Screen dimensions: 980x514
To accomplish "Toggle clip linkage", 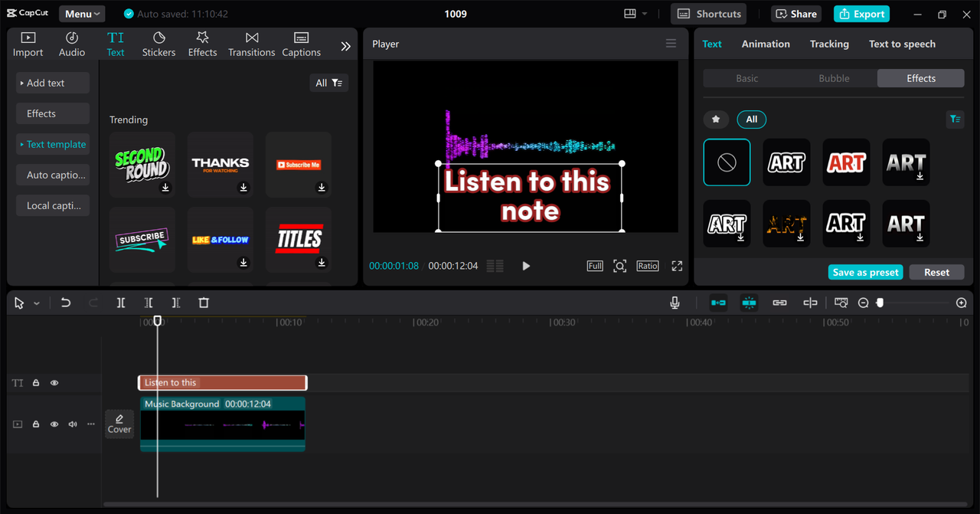I will tap(779, 303).
